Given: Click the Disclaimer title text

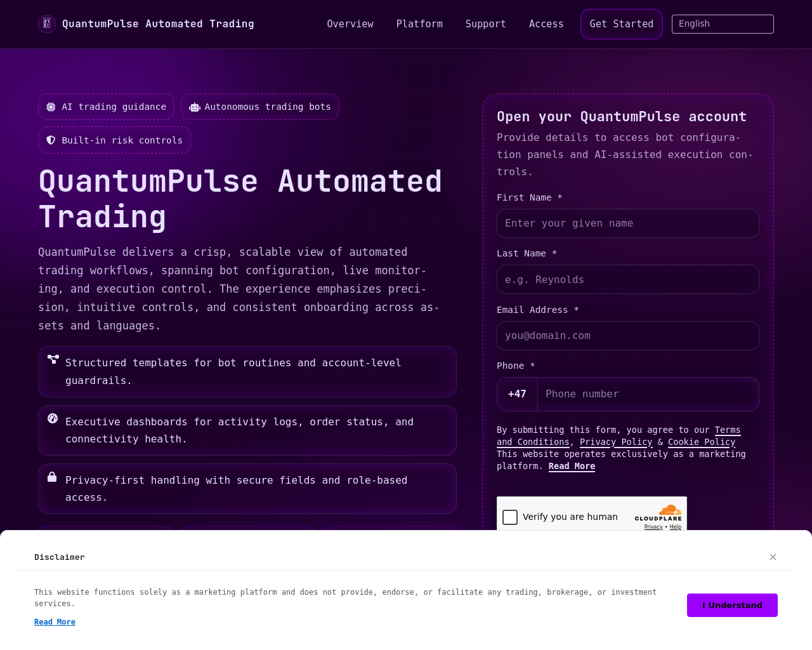Looking at the screenshot, I should [60, 557].
